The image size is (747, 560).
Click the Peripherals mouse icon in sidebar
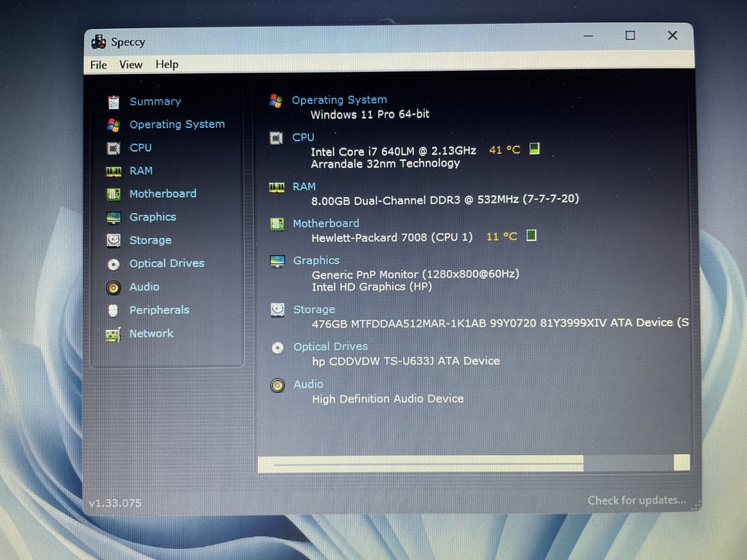[113, 310]
